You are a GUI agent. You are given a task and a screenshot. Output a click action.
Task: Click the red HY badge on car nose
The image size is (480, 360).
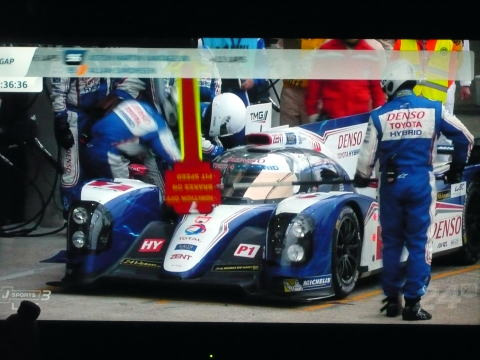[x=152, y=245]
